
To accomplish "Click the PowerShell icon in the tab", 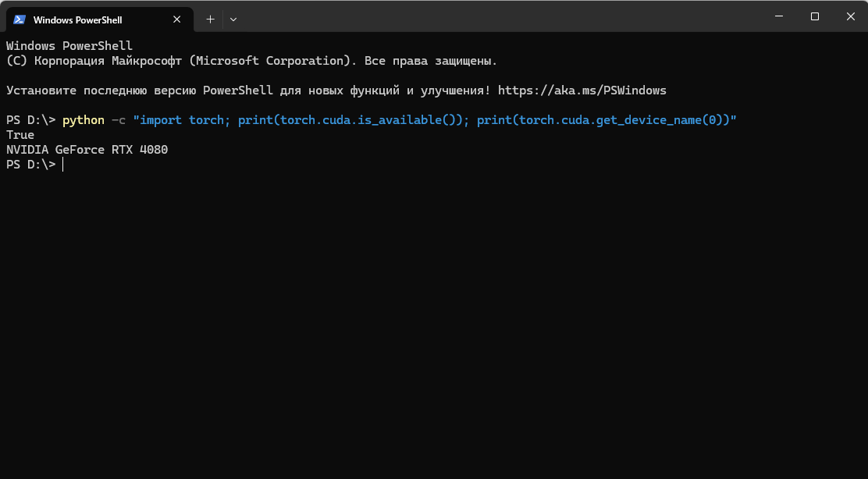I will pos(20,20).
